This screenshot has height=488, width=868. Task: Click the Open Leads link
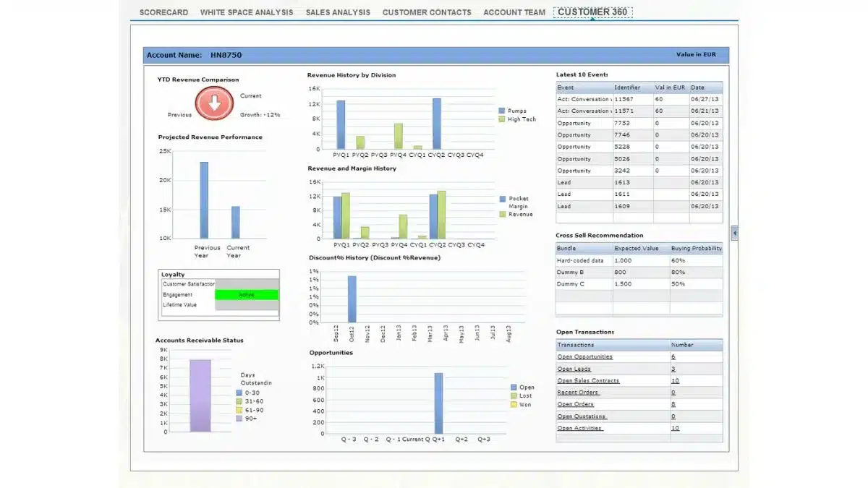(574, 369)
